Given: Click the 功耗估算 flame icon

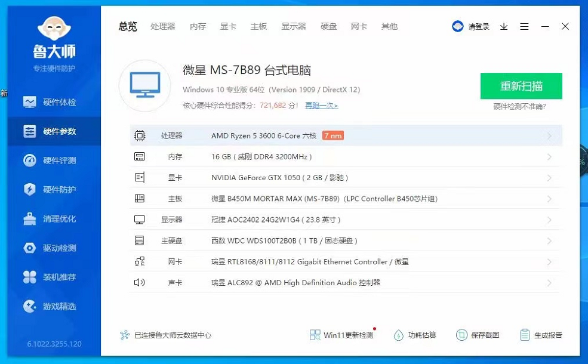Looking at the screenshot, I should pyautogui.click(x=398, y=335).
